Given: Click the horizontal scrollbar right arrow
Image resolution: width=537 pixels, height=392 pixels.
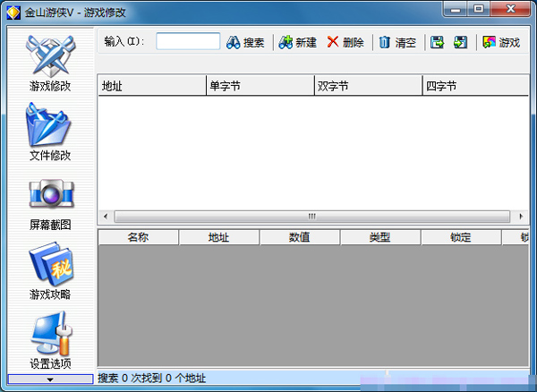Looking at the screenshot, I should coord(521,217).
